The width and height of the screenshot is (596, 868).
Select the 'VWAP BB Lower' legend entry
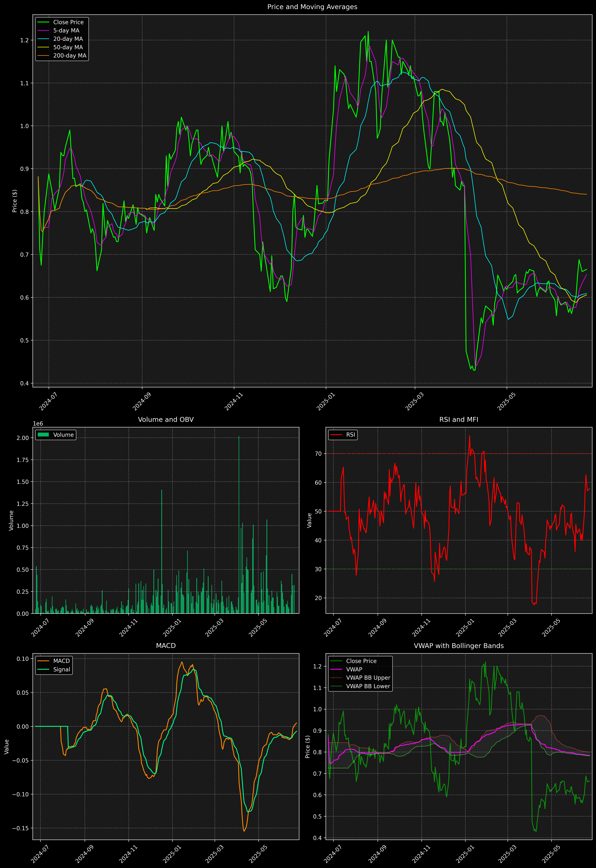[368, 686]
